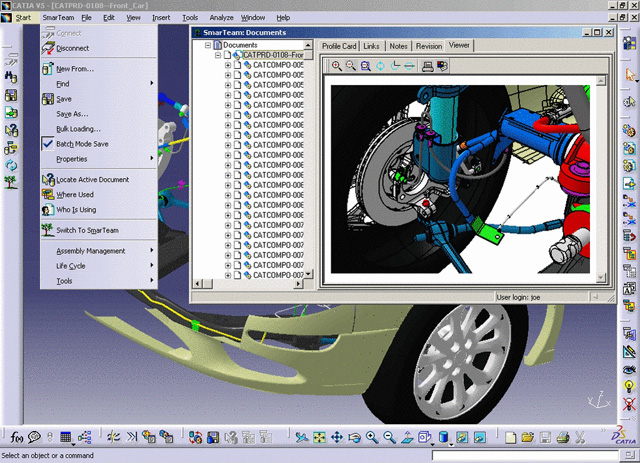The height and width of the screenshot is (463, 640).
Task: Click the formula f(x) icon in bottom toolbar
Action: click(17, 437)
